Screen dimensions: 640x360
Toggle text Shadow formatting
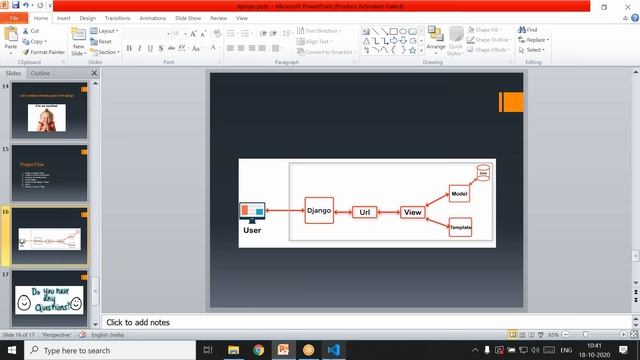161,48
